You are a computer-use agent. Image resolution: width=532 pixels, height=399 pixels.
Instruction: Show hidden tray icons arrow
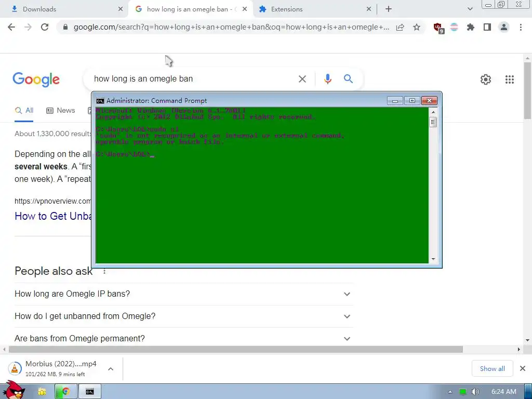click(450, 392)
